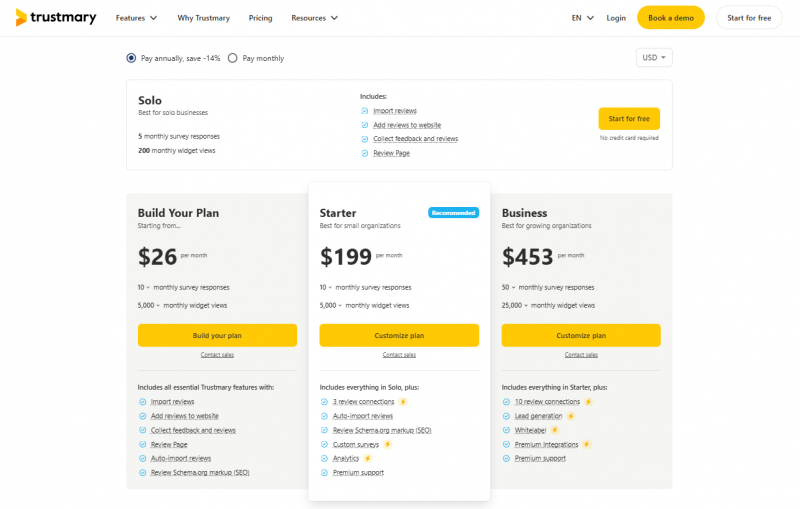Select Pay monthly billing option
The width and height of the screenshot is (800, 509).
pyautogui.click(x=233, y=58)
